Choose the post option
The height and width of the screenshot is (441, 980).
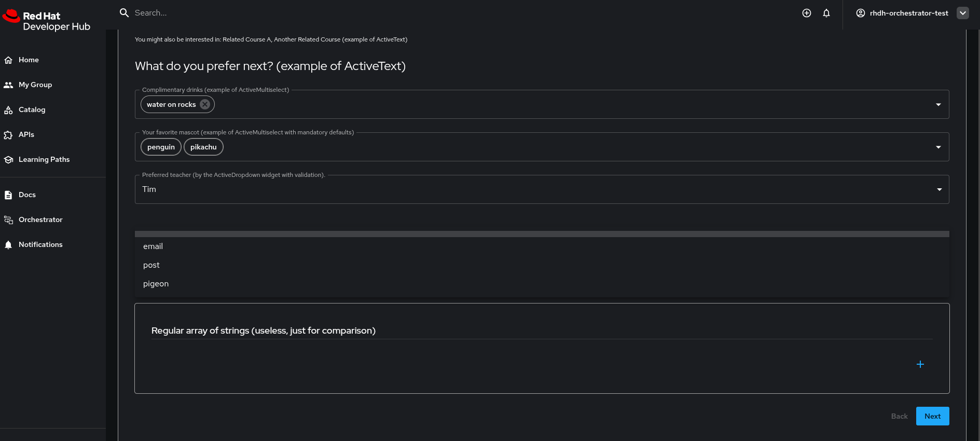(151, 265)
